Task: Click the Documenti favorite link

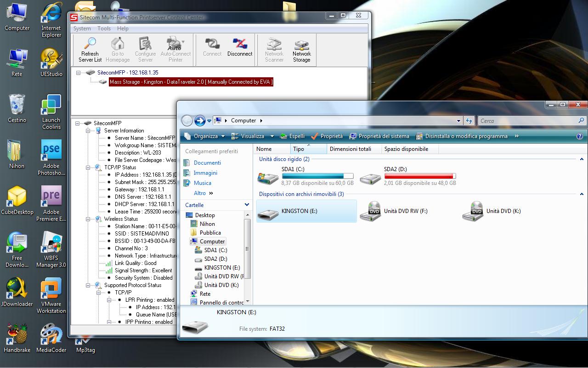Action: click(x=207, y=163)
